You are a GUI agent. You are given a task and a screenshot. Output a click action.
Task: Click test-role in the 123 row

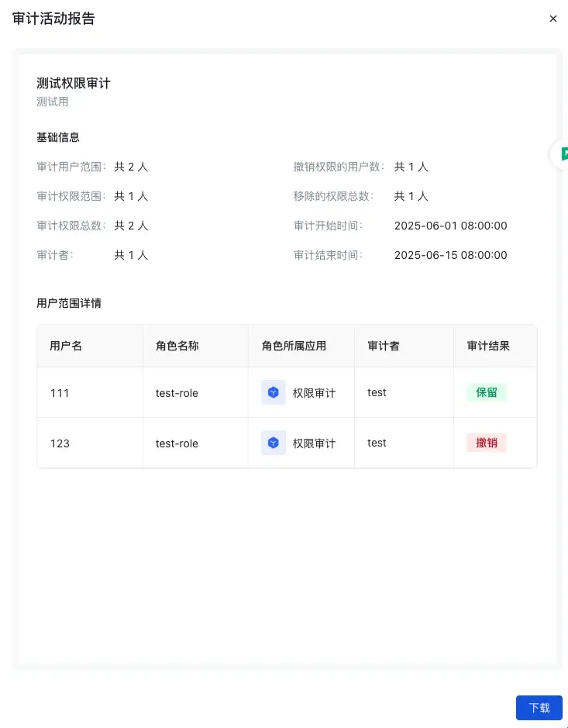[x=177, y=443]
